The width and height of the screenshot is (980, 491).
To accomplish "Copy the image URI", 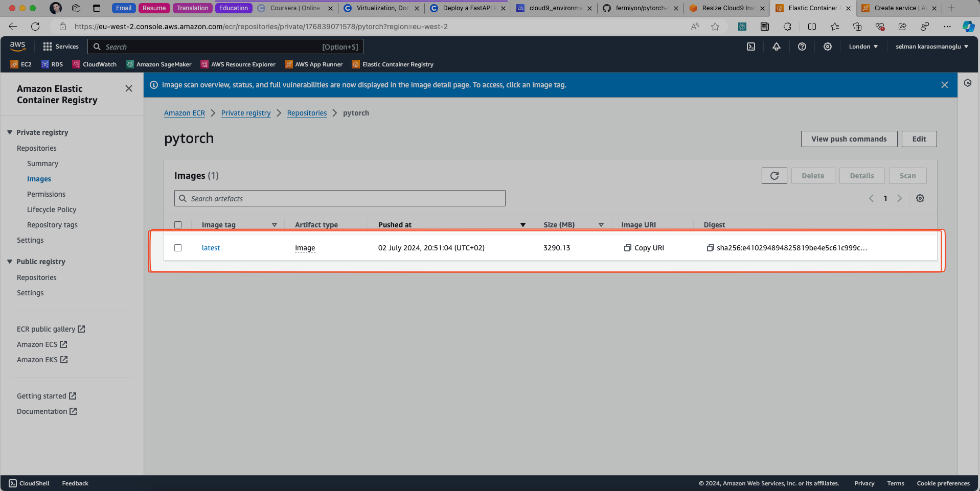I will point(644,248).
